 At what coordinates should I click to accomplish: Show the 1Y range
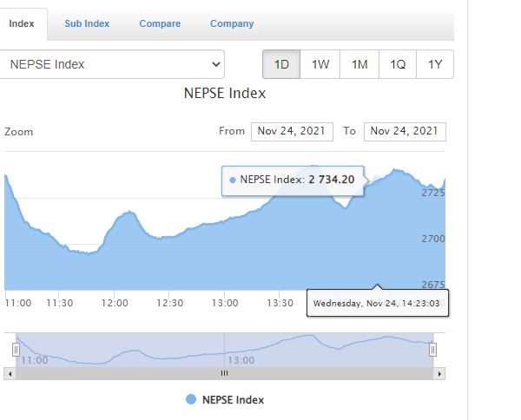click(x=435, y=65)
